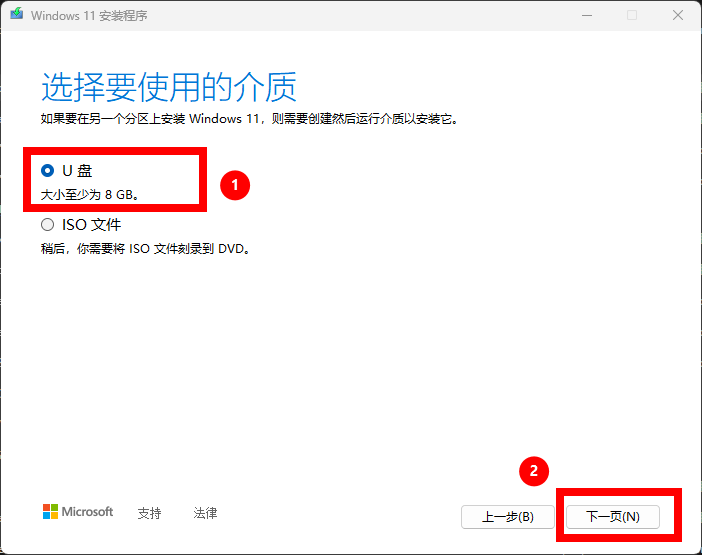Open the 支持 link
The height and width of the screenshot is (555, 702).
(149, 513)
